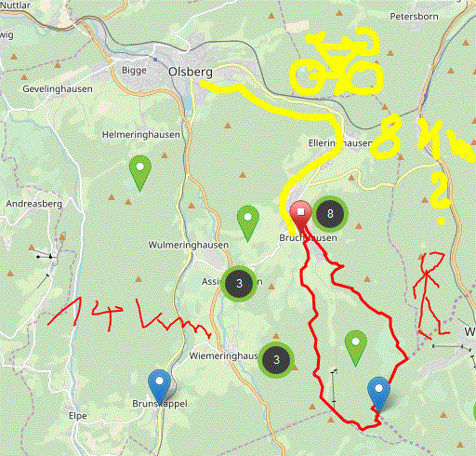Open the cluster of 3 near Wiemeringhausen
This screenshot has height=456, width=476.
(x=276, y=360)
